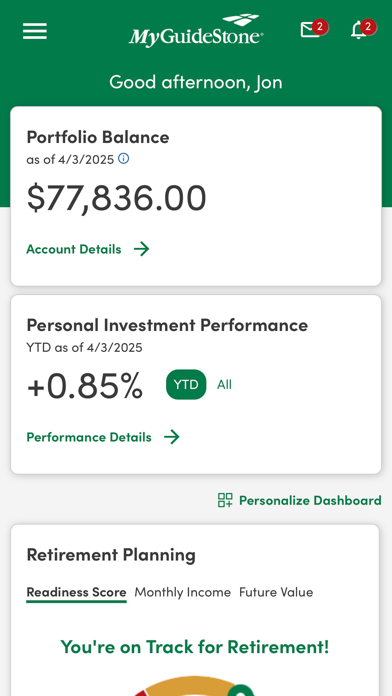Open the Account Details link
This screenshot has height=696, width=392.
coord(74,249)
